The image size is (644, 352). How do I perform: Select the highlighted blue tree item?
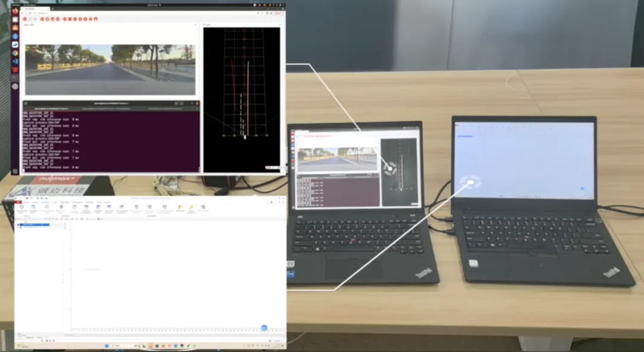(35, 225)
